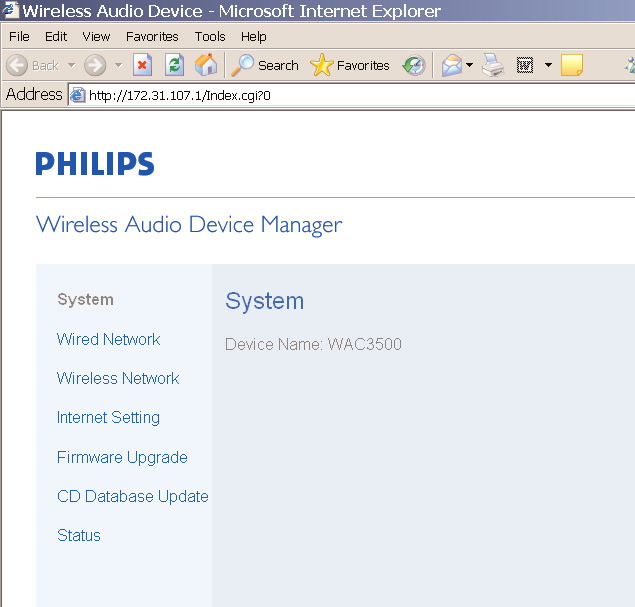This screenshot has height=607, width=635.
Task: Click the yellow note Discuss icon
Action: pos(572,65)
